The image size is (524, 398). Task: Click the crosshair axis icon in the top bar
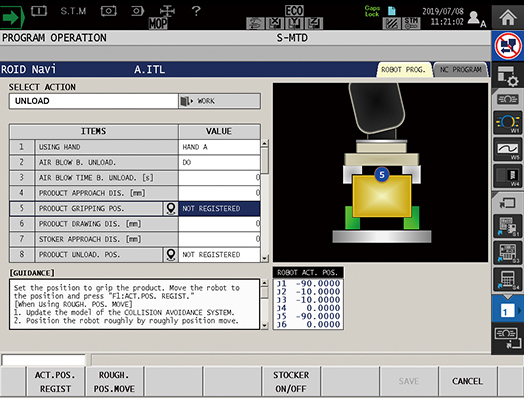click(x=167, y=11)
